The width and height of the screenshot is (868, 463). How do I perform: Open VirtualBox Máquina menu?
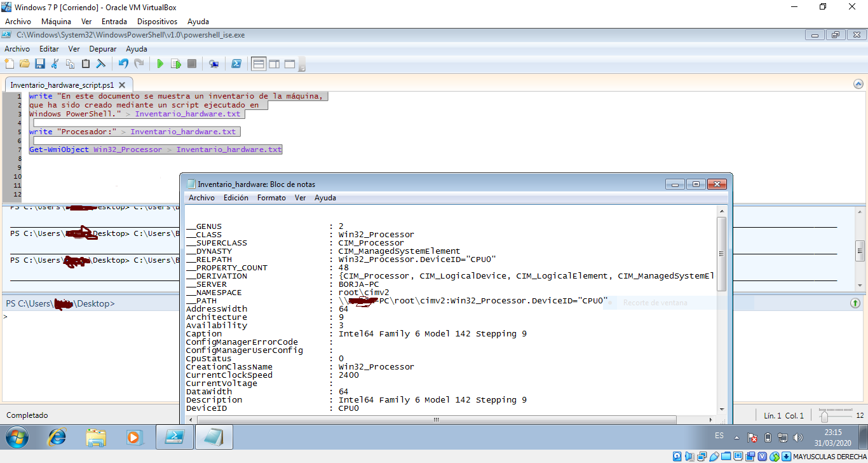click(x=56, y=22)
